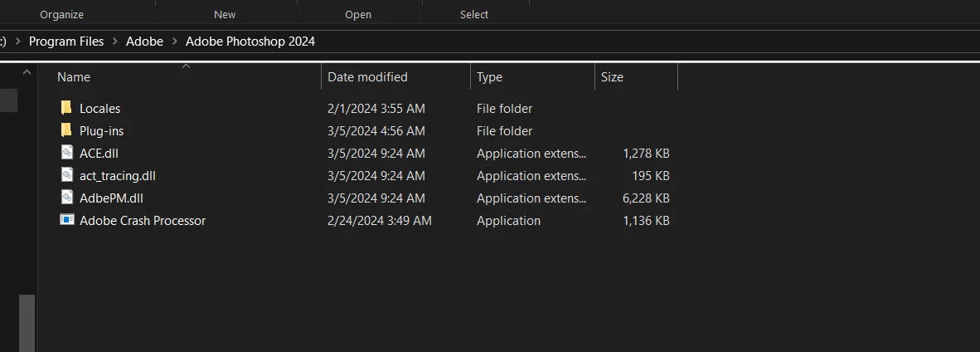Select the Adobe Crash Processor application icon

click(x=67, y=220)
